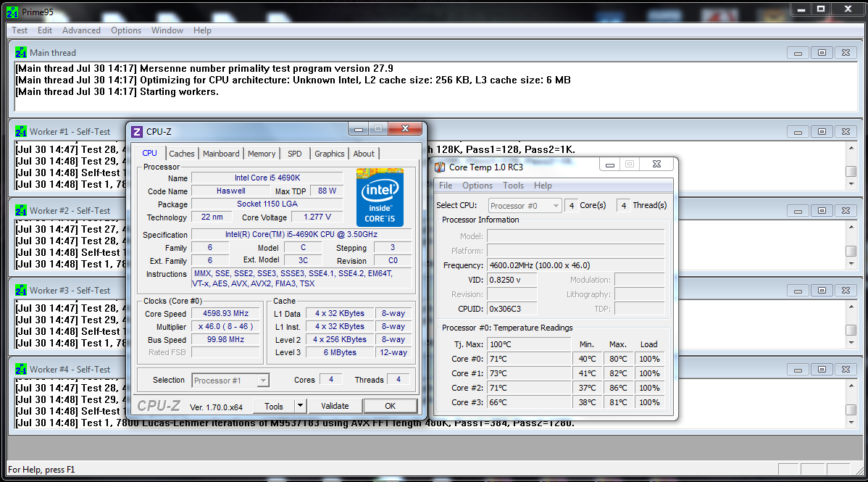Click the Worker #3 window icon
The image size is (868, 482).
pos(21,290)
